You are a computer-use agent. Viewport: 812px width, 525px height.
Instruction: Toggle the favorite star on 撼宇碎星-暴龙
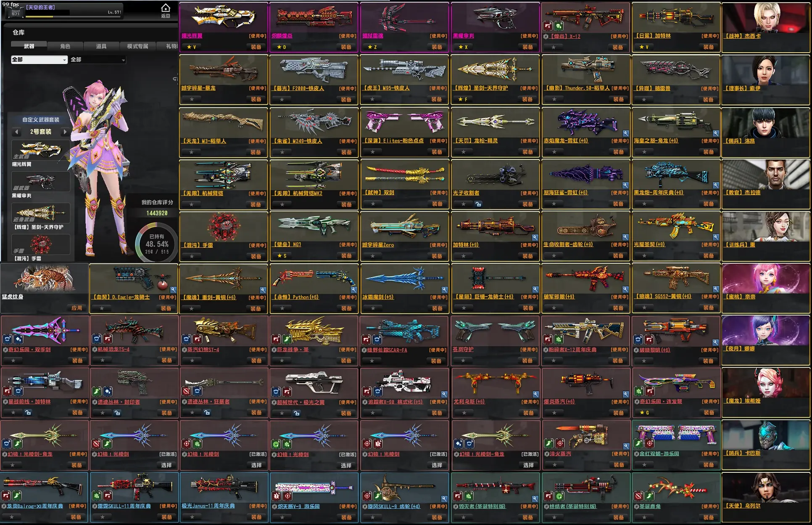[192, 100]
